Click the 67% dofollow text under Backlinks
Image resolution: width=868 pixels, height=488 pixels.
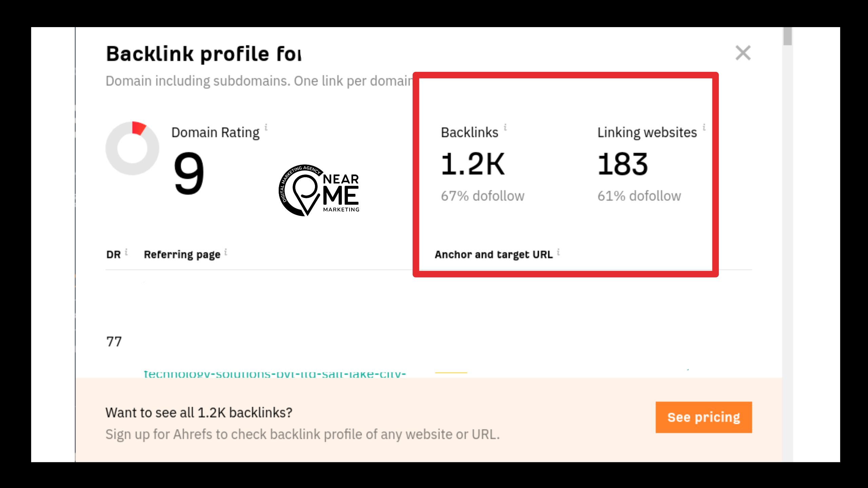pyautogui.click(x=482, y=196)
